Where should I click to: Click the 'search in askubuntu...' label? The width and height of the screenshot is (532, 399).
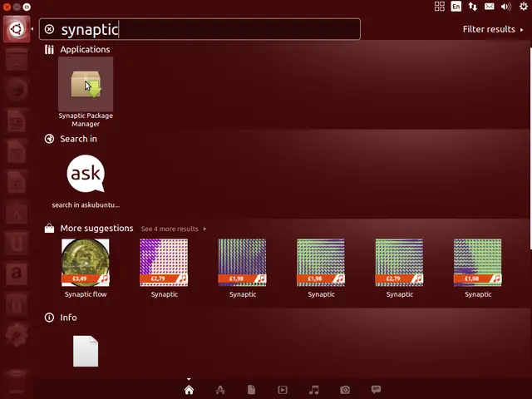pyautogui.click(x=86, y=205)
